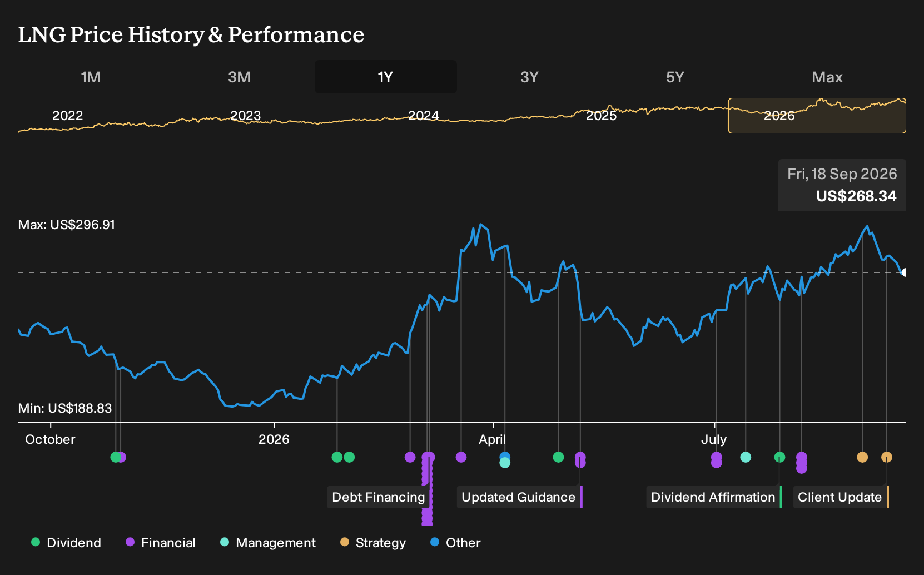Click the blue Other marker after April

[505, 455]
